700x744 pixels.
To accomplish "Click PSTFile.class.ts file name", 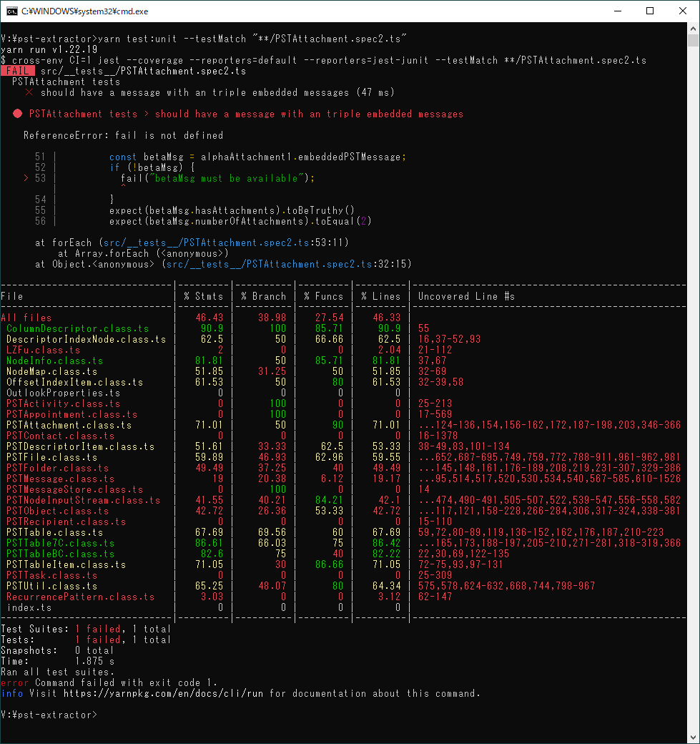I will click(51, 457).
